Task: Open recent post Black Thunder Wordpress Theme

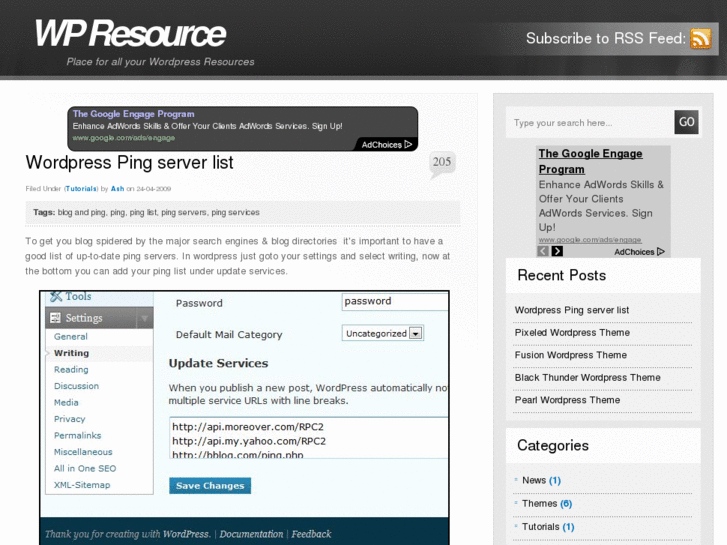Action: 587,377
